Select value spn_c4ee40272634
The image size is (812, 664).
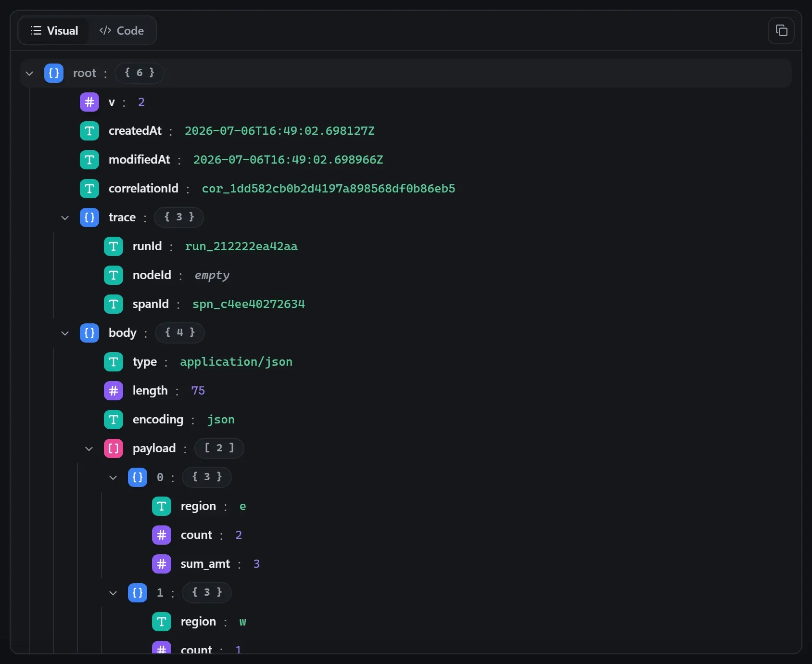pyautogui.click(x=249, y=304)
